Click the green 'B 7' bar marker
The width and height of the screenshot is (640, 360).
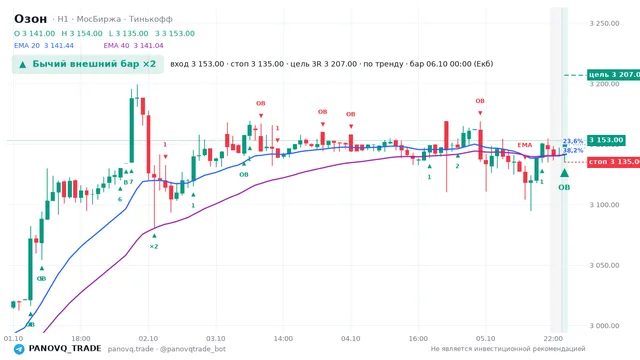pyautogui.click(x=128, y=182)
